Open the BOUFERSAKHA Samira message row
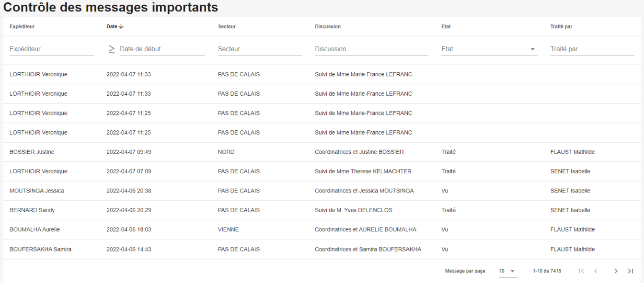 click(322, 249)
